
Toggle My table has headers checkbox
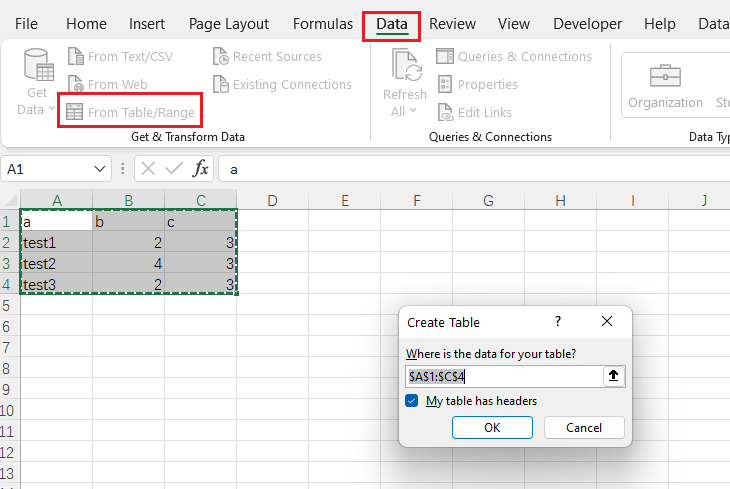(x=412, y=401)
